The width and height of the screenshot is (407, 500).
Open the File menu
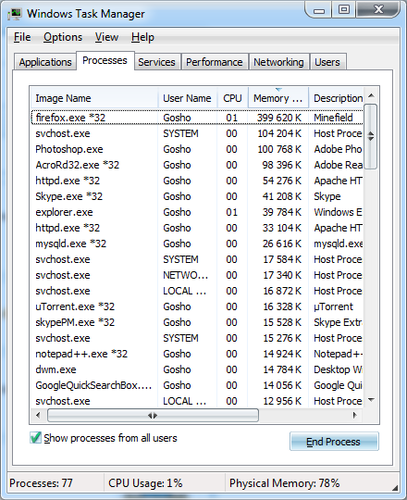click(22, 37)
